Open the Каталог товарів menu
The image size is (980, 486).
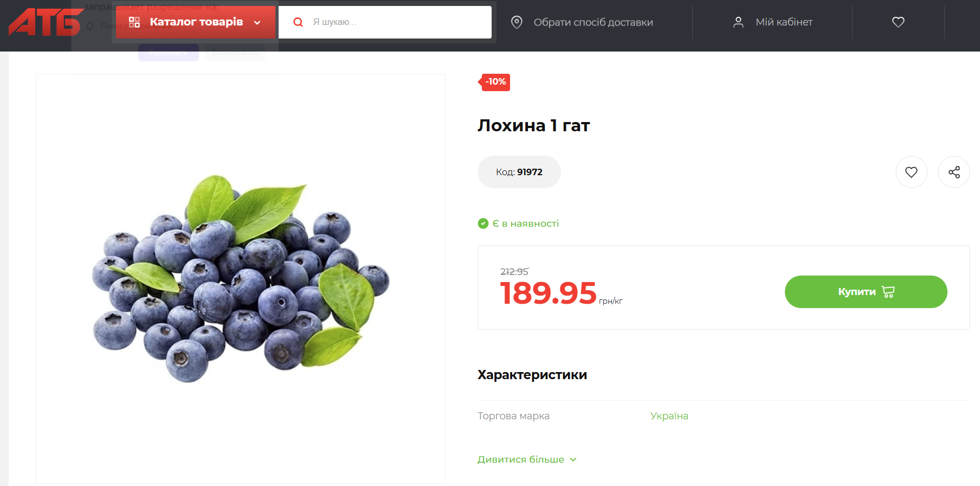click(x=196, y=22)
